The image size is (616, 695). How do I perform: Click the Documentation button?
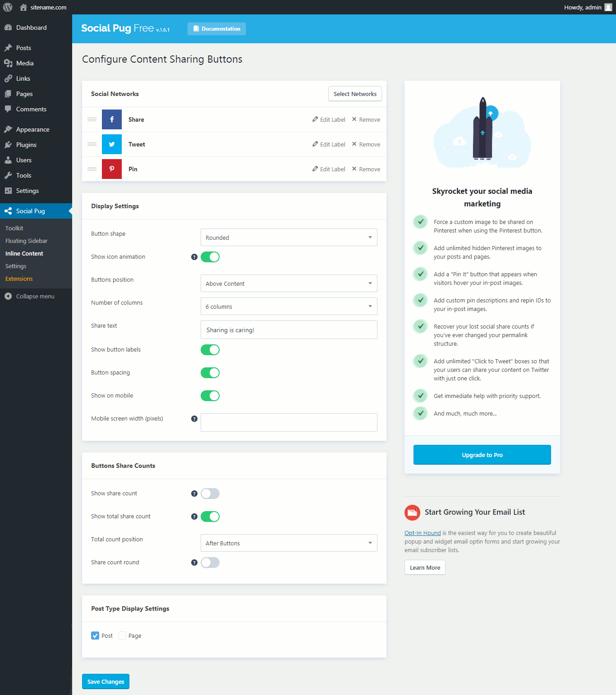pos(216,29)
